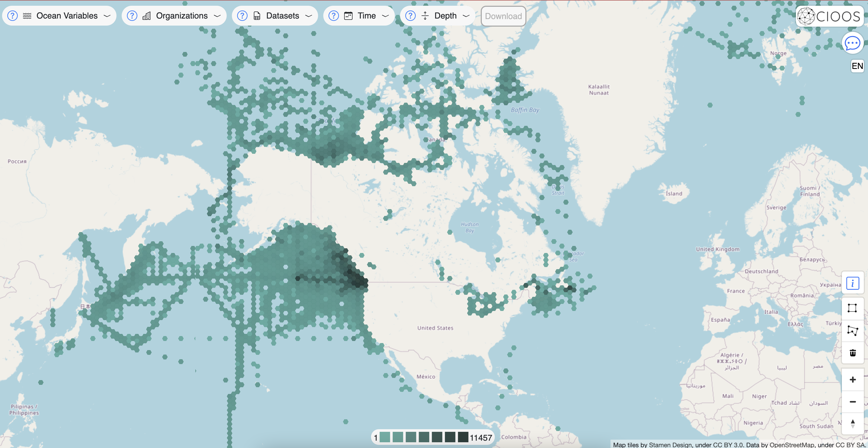The image size is (868, 448).
Task: Select the rectangle selection tool
Action: tap(853, 308)
